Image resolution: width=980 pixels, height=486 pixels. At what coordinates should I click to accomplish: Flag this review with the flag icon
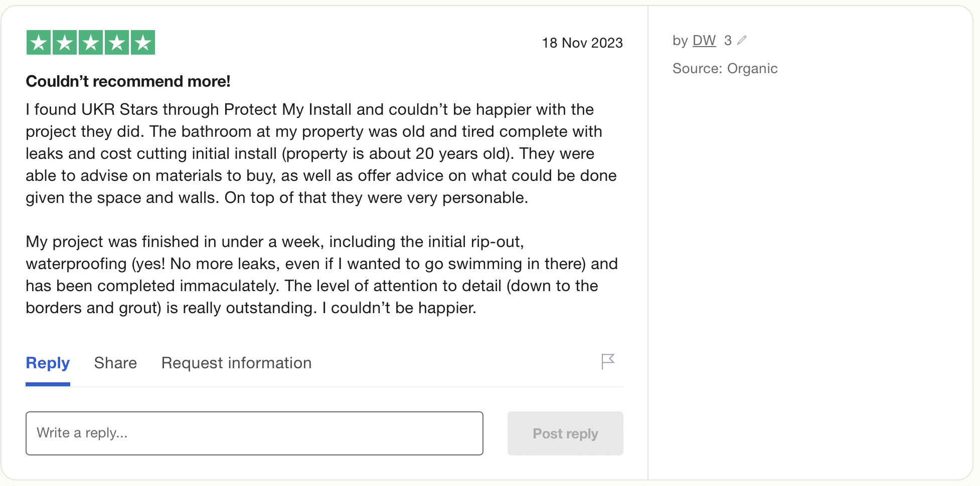coord(608,361)
